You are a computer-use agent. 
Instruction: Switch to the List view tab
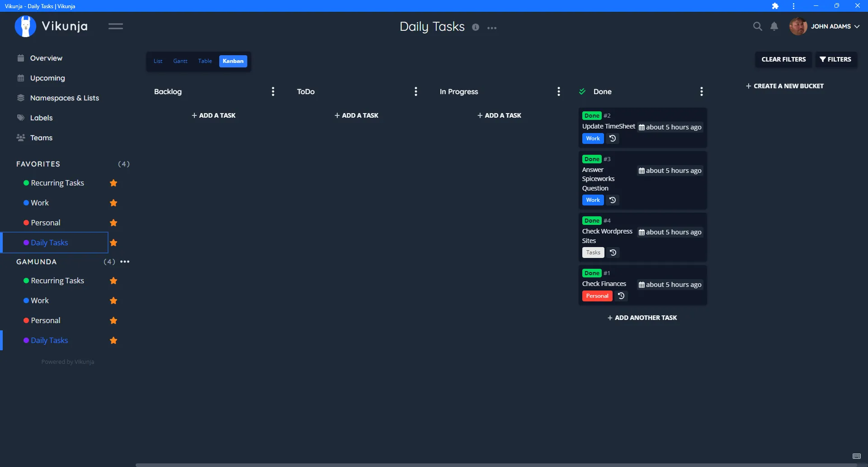(x=158, y=61)
